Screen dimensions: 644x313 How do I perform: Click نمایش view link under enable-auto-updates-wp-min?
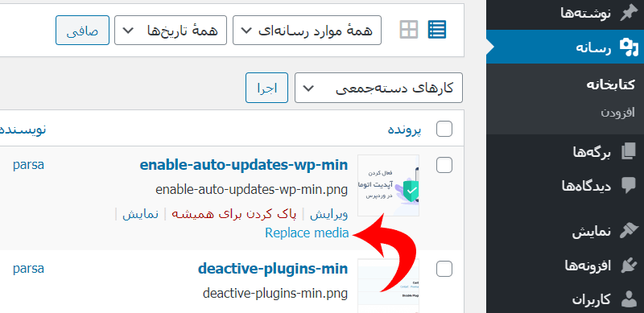coord(140,214)
